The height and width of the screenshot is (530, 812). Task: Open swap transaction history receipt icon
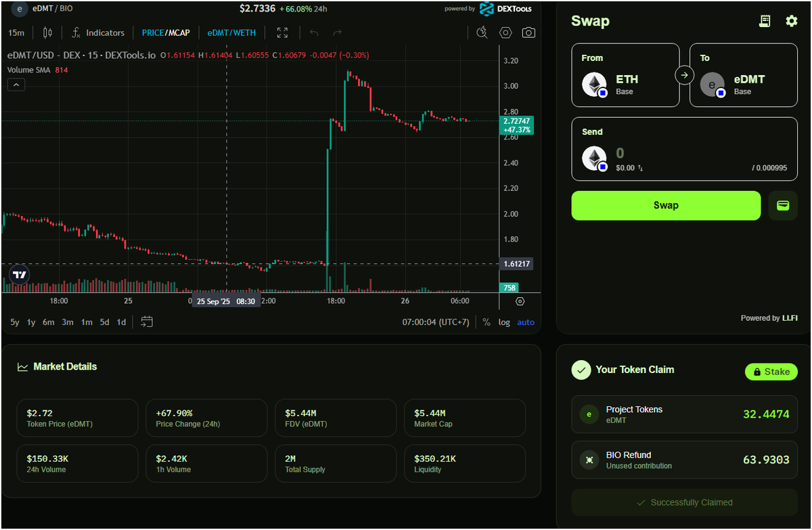tap(765, 21)
